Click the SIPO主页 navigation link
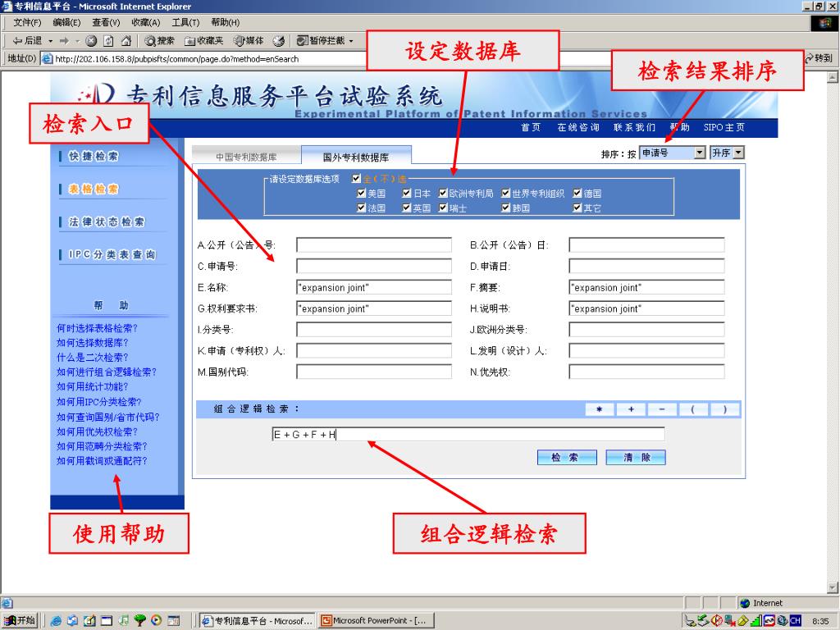 [x=724, y=127]
